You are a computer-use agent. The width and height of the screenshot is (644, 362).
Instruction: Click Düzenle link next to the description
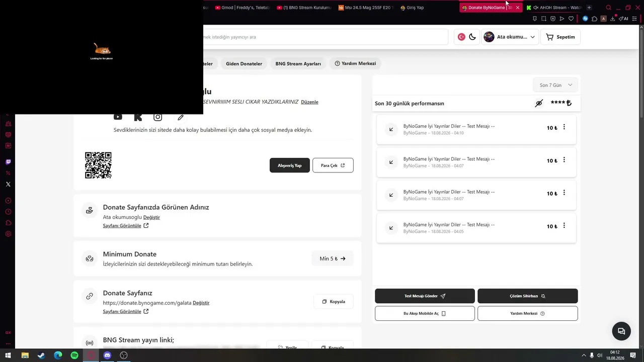309,102
